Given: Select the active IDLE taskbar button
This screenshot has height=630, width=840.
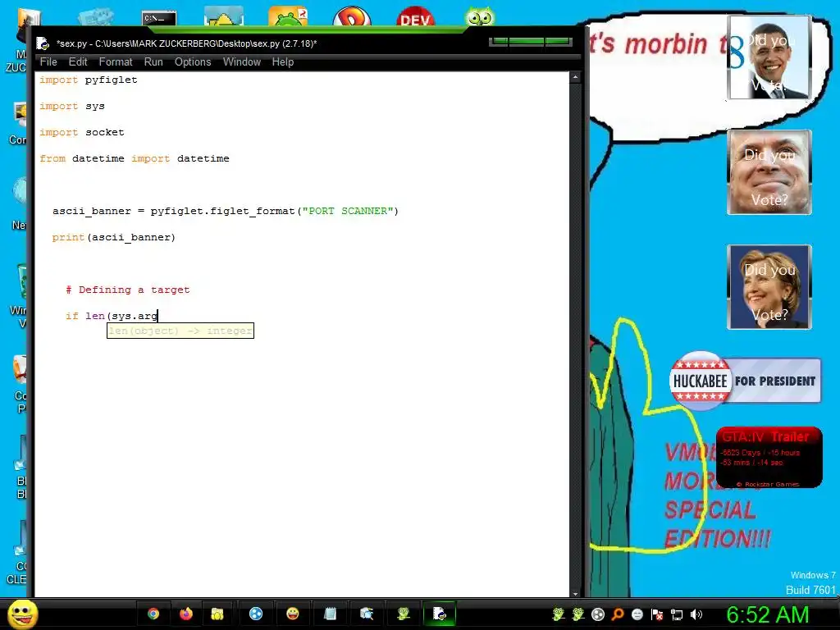Looking at the screenshot, I should (440, 614).
